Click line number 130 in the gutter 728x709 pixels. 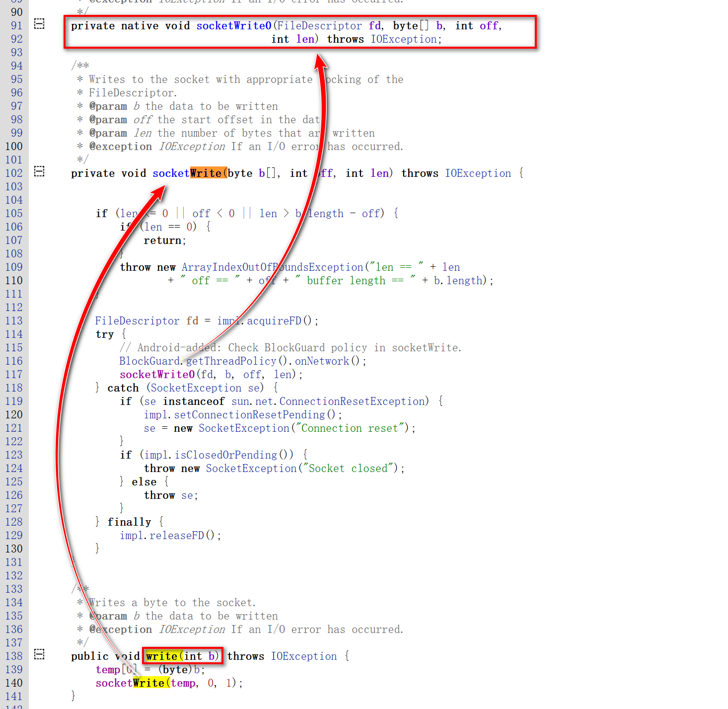pyautogui.click(x=14, y=549)
